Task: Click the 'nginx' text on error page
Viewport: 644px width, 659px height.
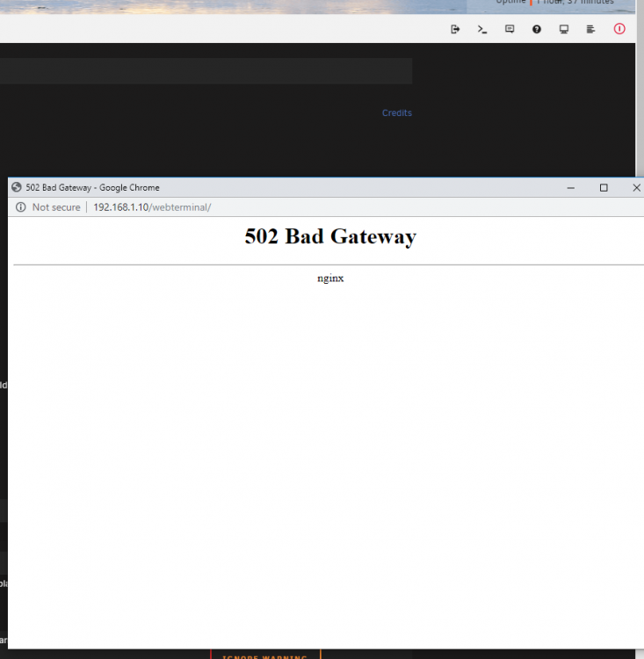Action: click(x=330, y=279)
